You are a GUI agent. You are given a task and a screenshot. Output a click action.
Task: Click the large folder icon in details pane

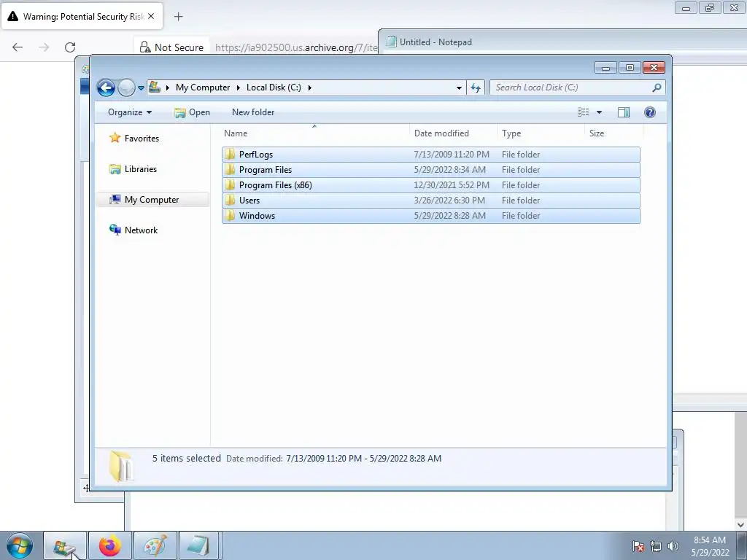tap(122, 466)
